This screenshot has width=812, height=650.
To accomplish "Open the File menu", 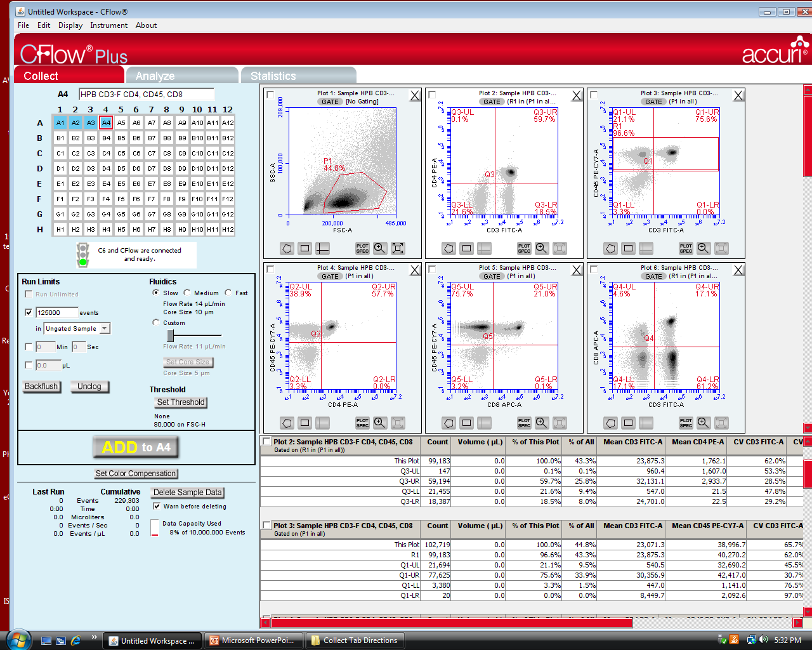I will 23,25.
